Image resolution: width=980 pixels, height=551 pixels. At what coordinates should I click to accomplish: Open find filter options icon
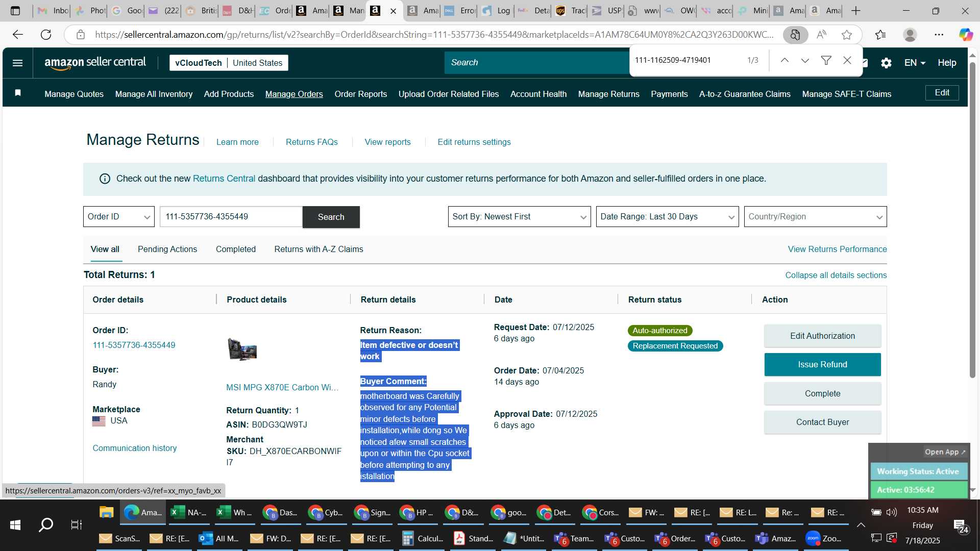point(826,60)
